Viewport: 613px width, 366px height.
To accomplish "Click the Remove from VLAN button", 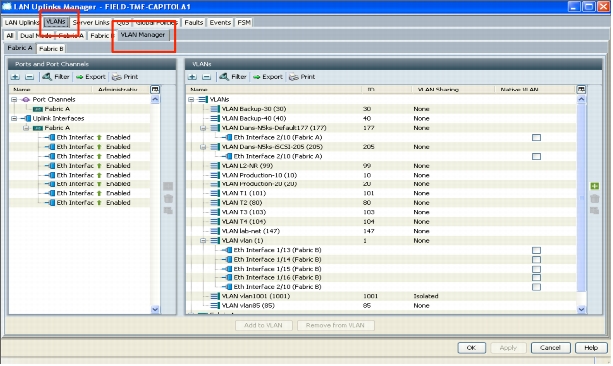I will tap(335, 325).
